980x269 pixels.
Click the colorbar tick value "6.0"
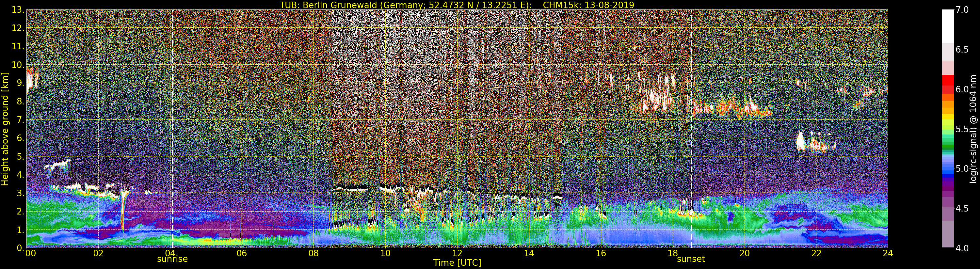[962, 89]
